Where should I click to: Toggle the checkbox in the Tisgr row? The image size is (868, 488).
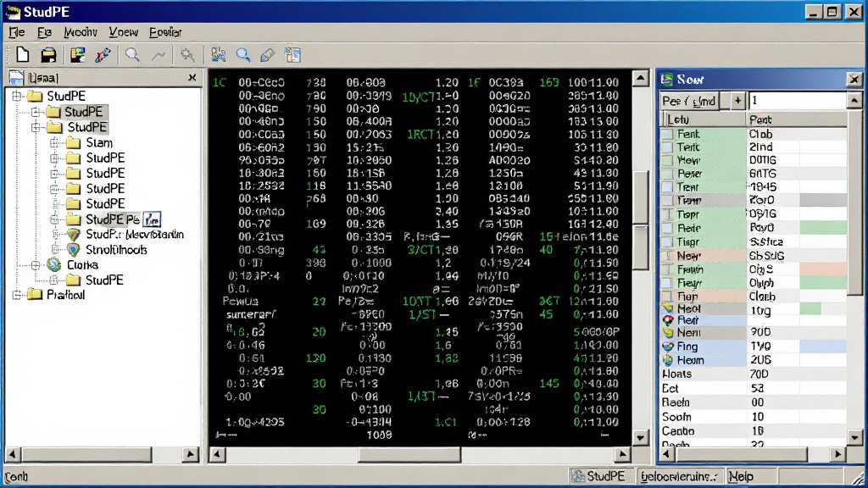668,241
